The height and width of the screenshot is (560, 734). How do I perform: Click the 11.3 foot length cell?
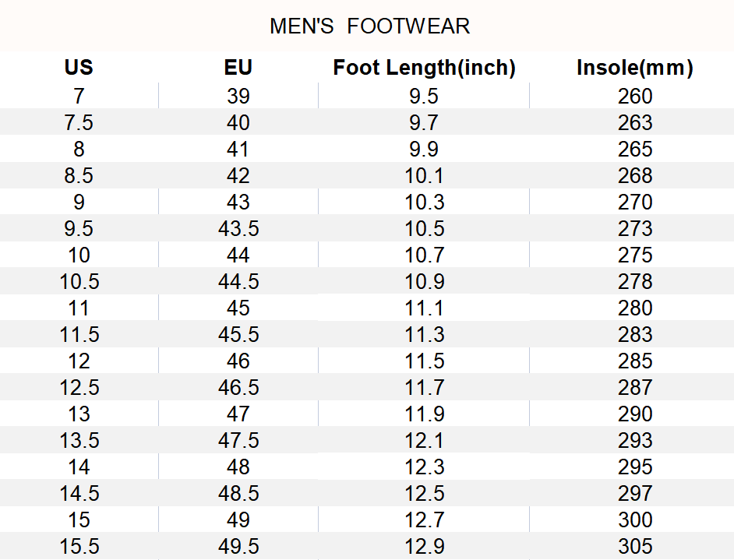tap(424, 335)
